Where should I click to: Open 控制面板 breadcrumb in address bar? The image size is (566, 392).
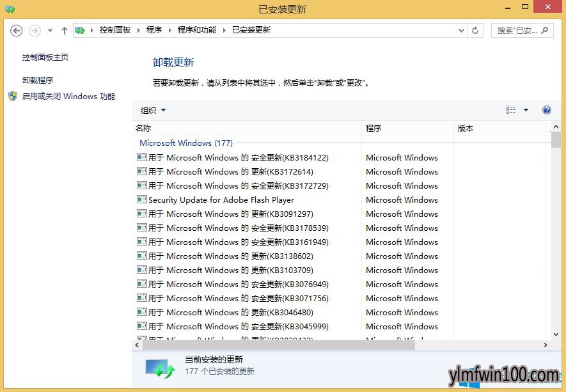click(114, 30)
